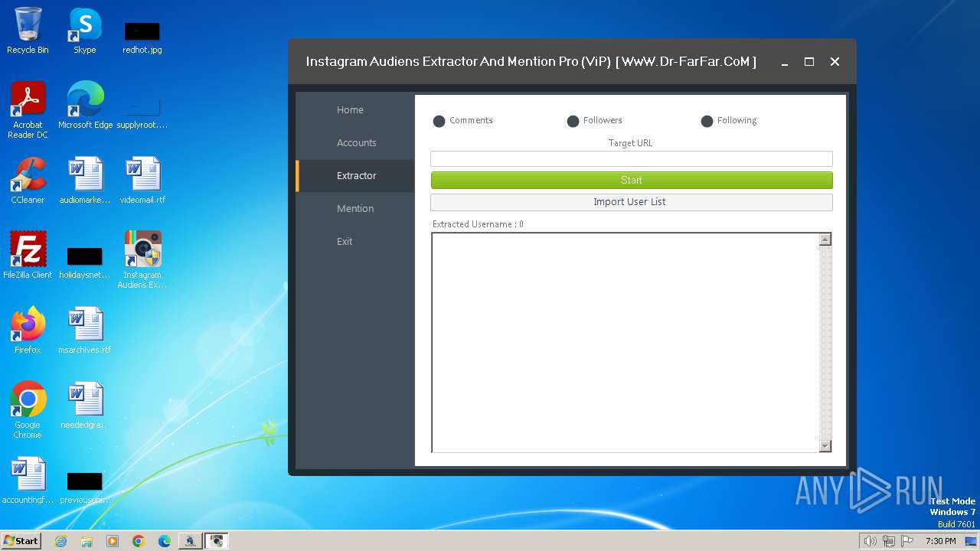Click the volume speaker tray icon
Image resolution: width=980 pixels, height=551 pixels.
pyautogui.click(x=870, y=541)
